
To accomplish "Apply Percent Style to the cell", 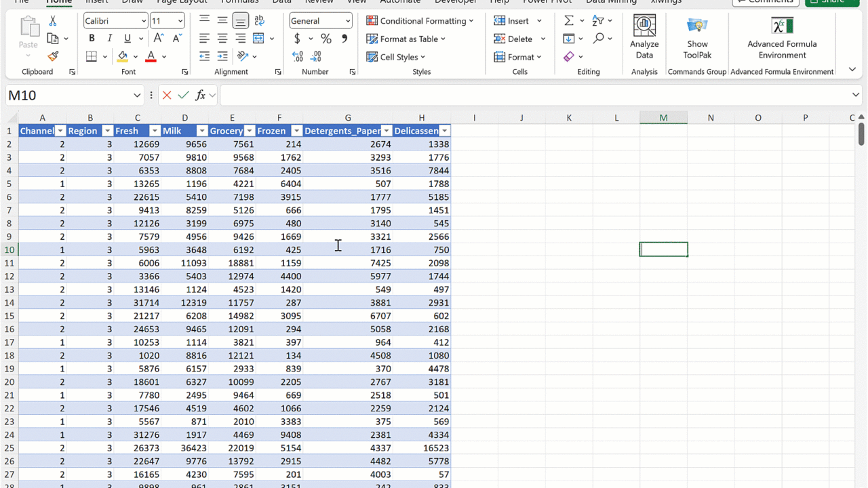I will (x=326, y=39).
